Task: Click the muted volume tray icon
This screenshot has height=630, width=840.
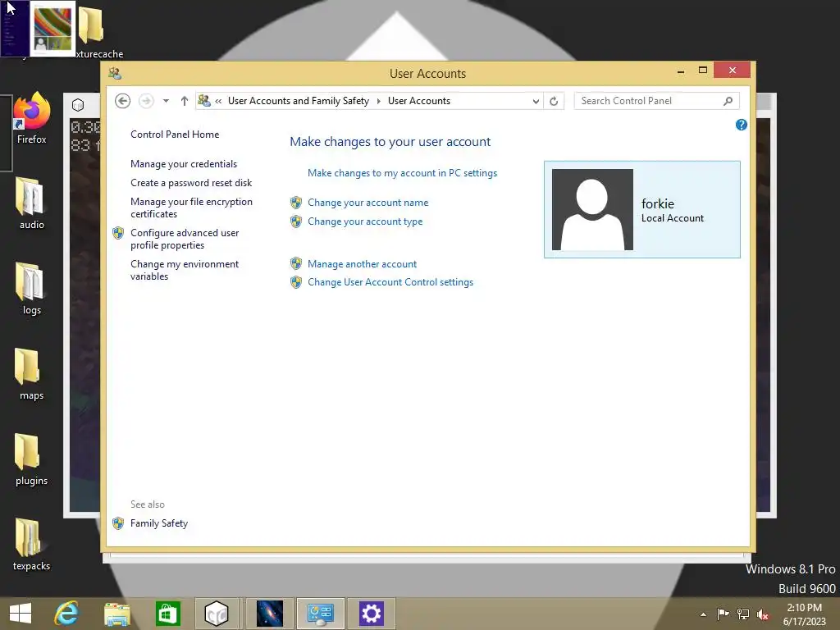Action: (763, 614)
